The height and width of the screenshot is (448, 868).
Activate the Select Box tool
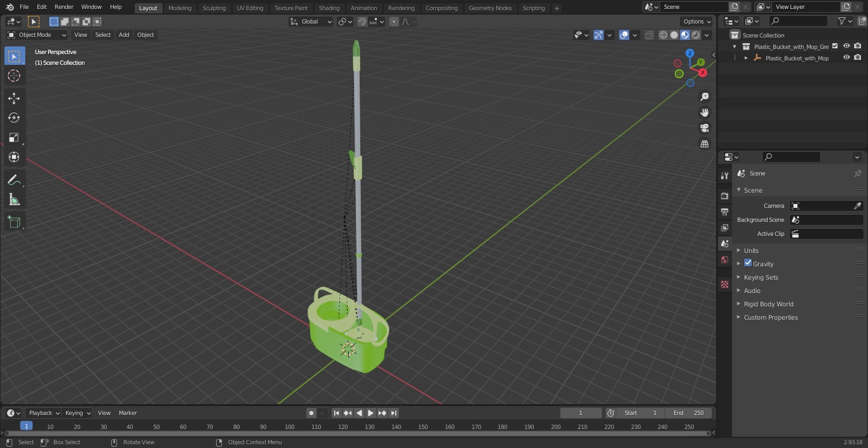coord(14,56)
